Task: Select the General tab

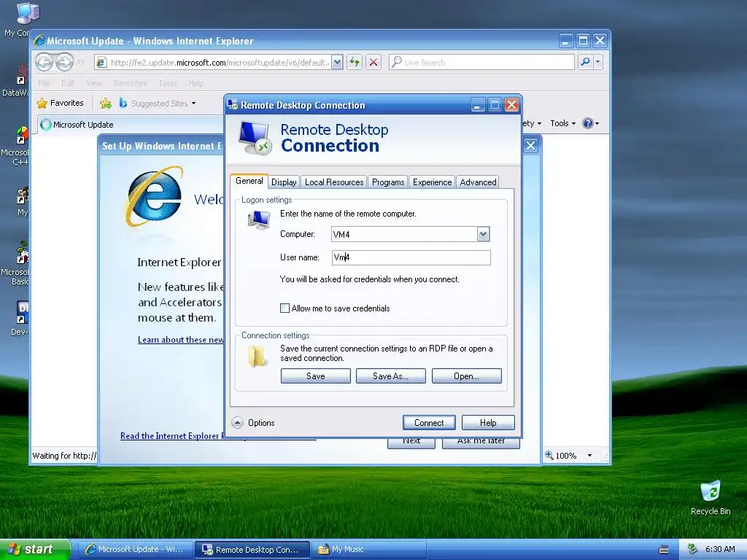Action: coord(249,181)
